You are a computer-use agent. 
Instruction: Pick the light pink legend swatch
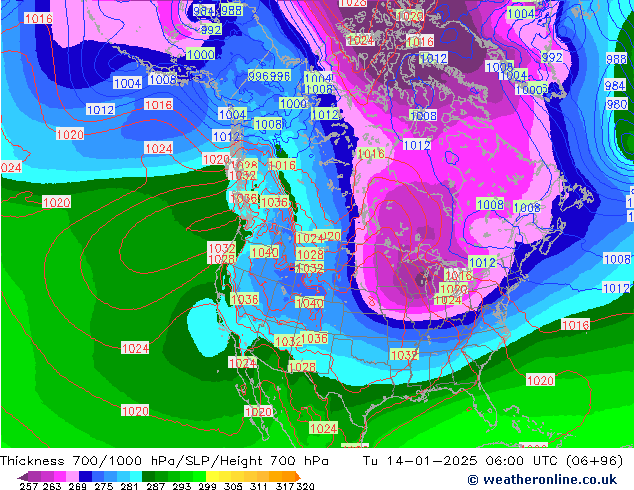[72, 476]
